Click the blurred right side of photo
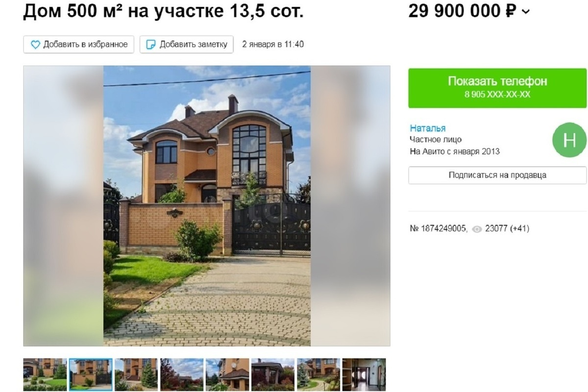Viewport: 588px width, 392px height. click(x=350, y=206)
